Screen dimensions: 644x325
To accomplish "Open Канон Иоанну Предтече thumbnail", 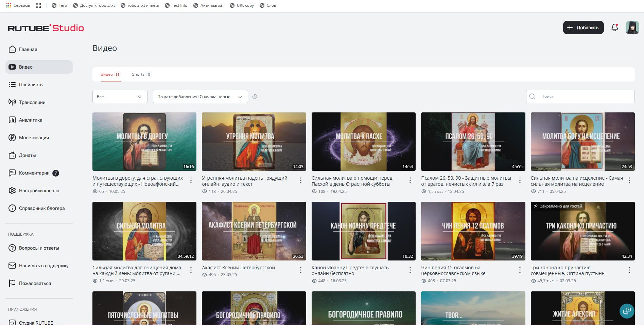I will click(x=364, y=231).
